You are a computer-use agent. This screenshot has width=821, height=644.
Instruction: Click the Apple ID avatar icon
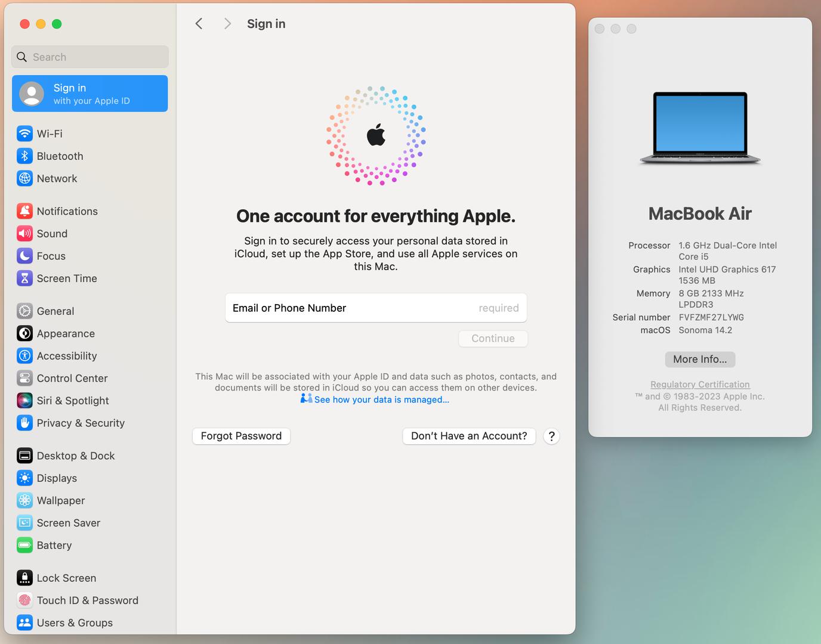coord(32,94)
